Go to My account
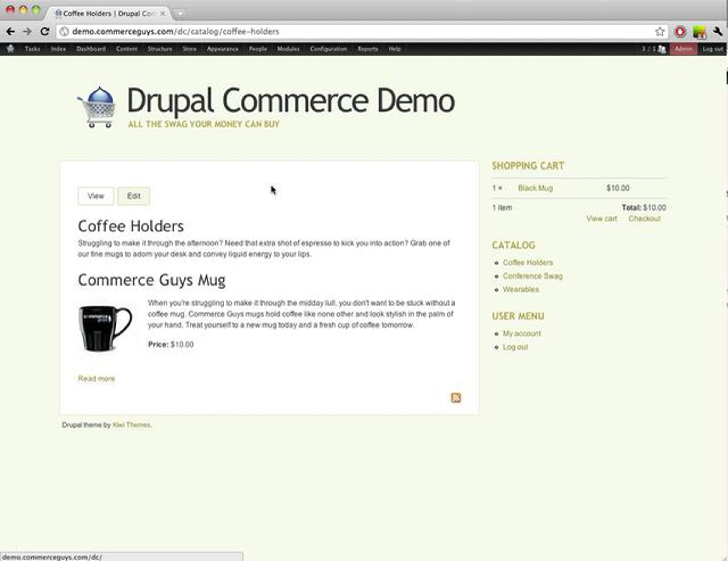The width and height of the screenshot is (728, 561). tap(522, 333)
